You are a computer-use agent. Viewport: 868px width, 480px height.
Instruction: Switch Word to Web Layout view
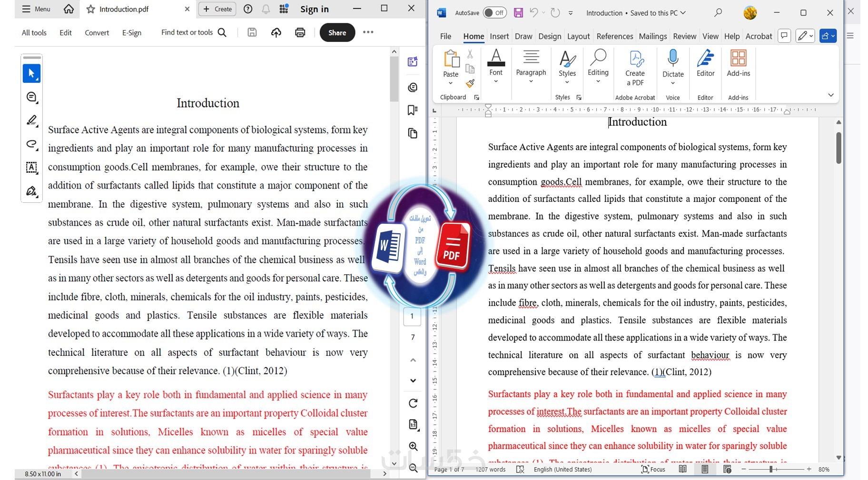(x=727, y=470)
